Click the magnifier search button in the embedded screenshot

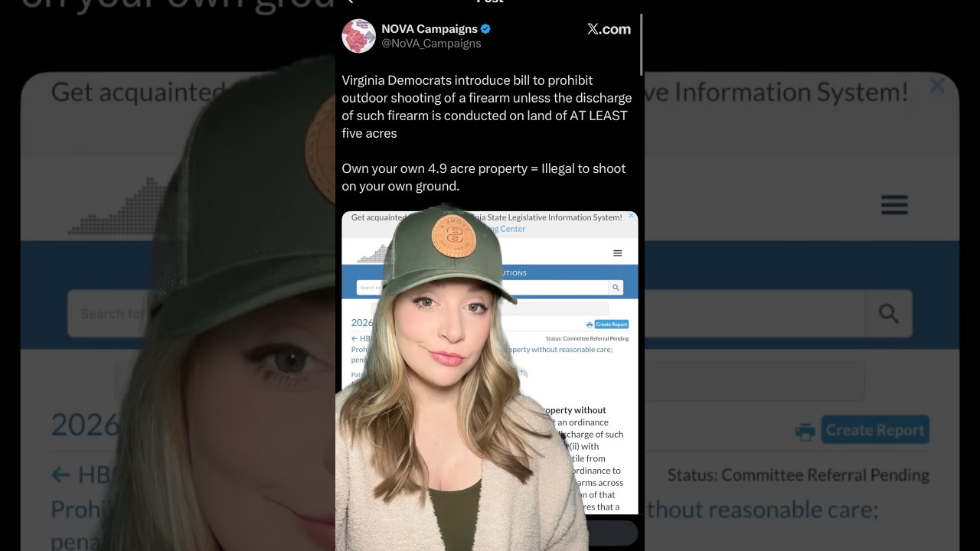click(x=616, y=288)
